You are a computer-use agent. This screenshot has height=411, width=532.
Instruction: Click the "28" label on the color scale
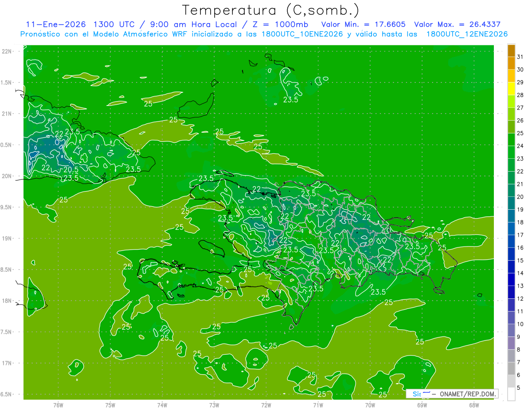click(x=520, y=95)
